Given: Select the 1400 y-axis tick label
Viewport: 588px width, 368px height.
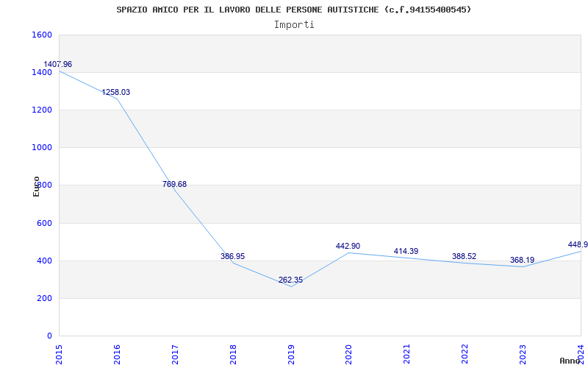Looking at the screenshot, I should (x=42, y=72).
